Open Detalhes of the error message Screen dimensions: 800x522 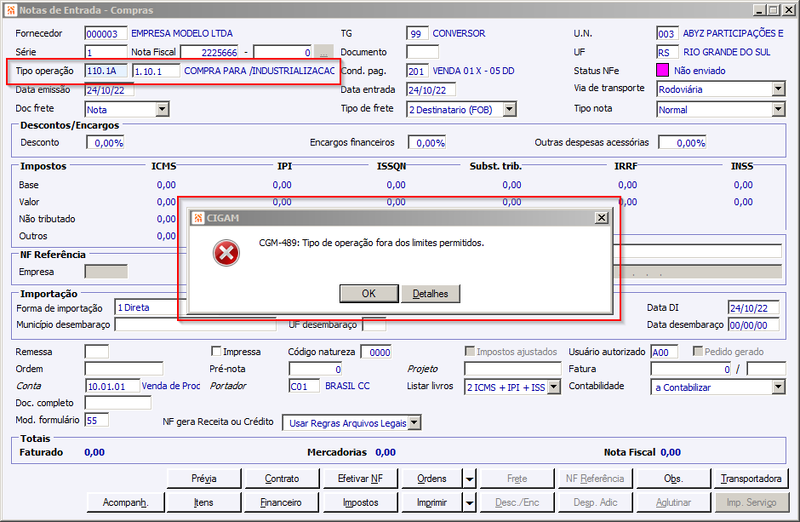click(x=431, y=293)
